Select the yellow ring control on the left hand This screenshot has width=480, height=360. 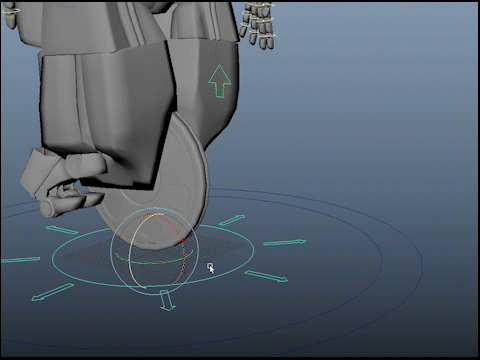(x=11, y=11)
